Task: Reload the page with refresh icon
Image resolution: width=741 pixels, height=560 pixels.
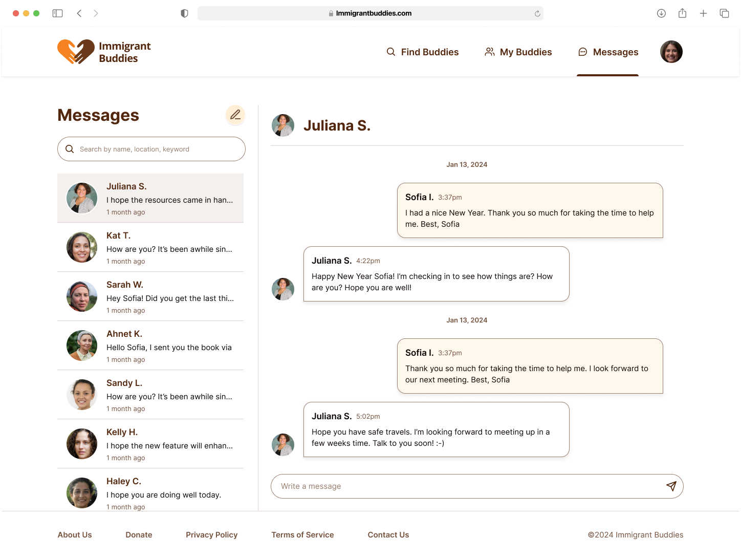Action: [x=537, y=14]
